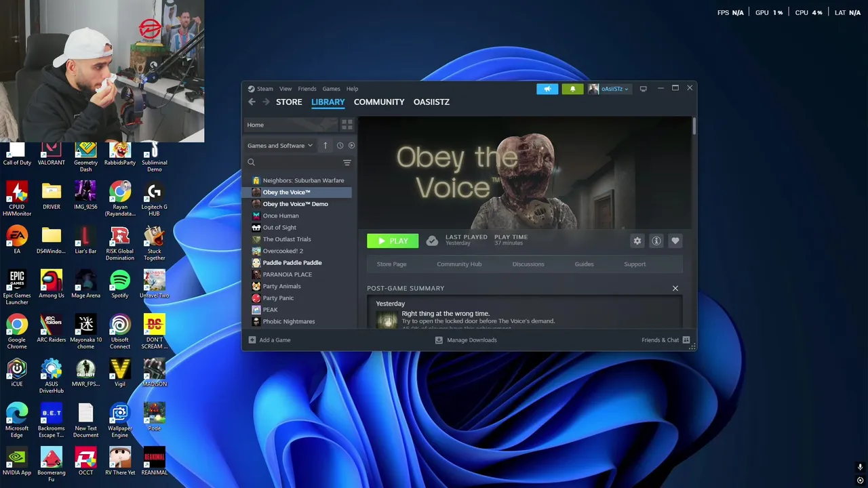
Task: Open Epic Games Launcher desktop icon
Action: [17, 287]
